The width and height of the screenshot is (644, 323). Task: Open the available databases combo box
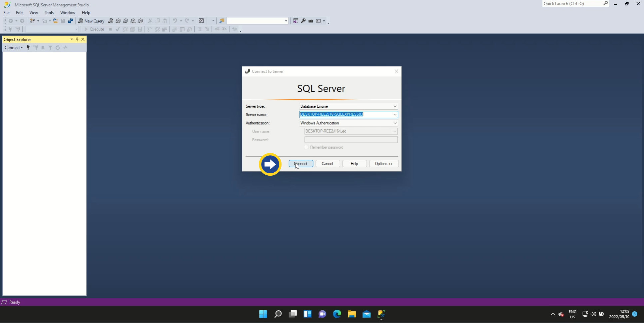(x=52, y=29)
